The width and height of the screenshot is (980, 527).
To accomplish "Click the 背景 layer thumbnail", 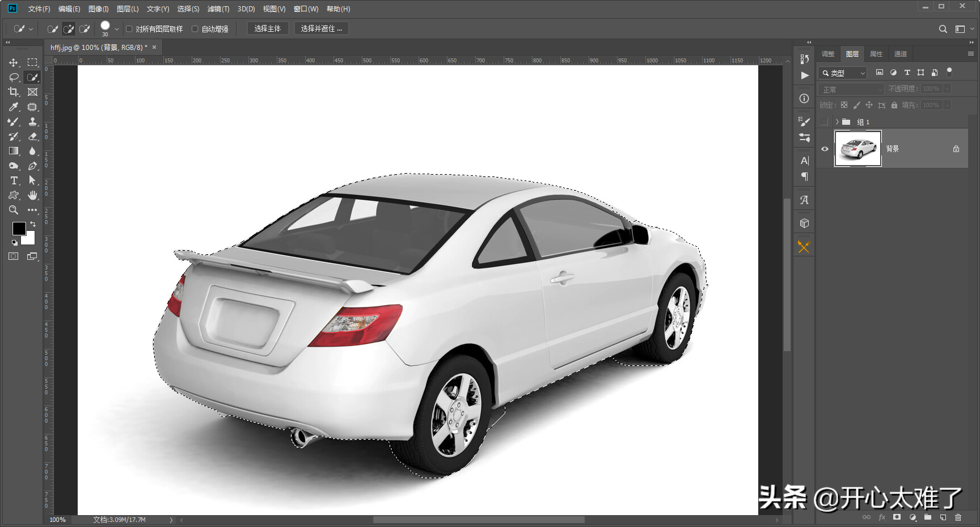I will pyautogui.click(x=857, y=149).
